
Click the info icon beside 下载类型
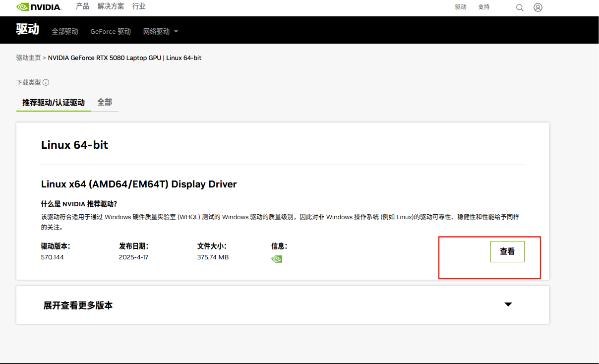pos(46,82)
